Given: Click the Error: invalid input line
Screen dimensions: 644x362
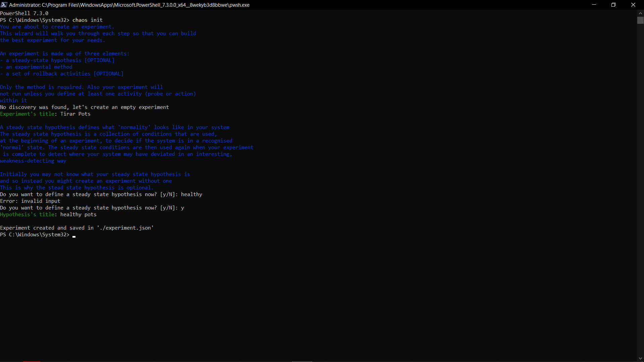Looking at the screenshot, I should click(30, 201).
